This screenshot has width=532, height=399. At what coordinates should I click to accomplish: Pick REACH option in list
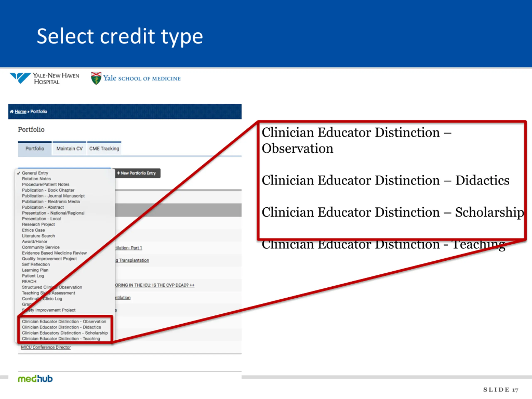[x=29, y=282]
